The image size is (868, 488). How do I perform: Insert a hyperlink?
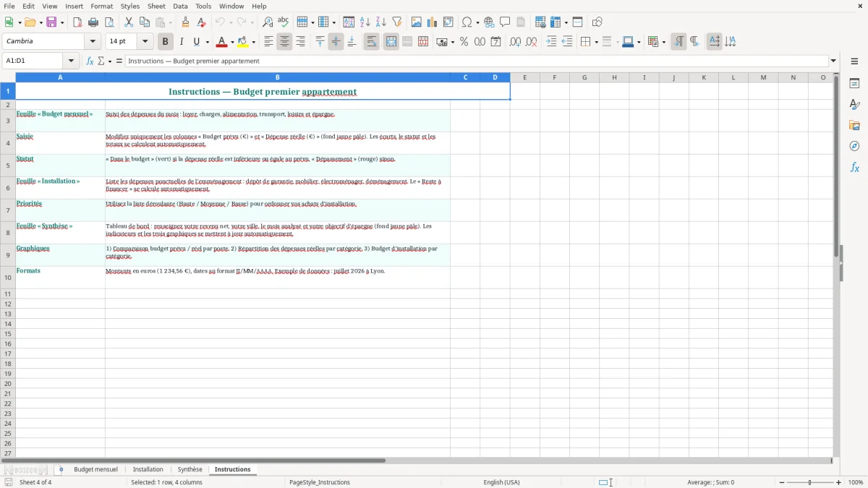[490, 22]
